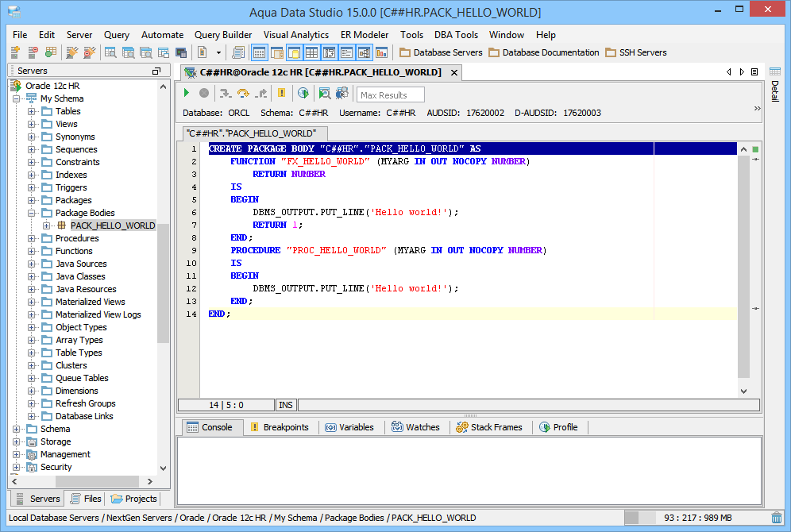Open the Detail side panel
The width and height of the screenshot is (791, 532).
(x=775, y=91)
